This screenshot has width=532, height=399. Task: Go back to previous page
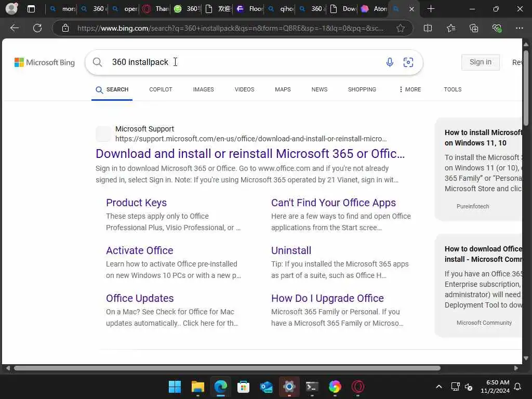coord(14,28)
